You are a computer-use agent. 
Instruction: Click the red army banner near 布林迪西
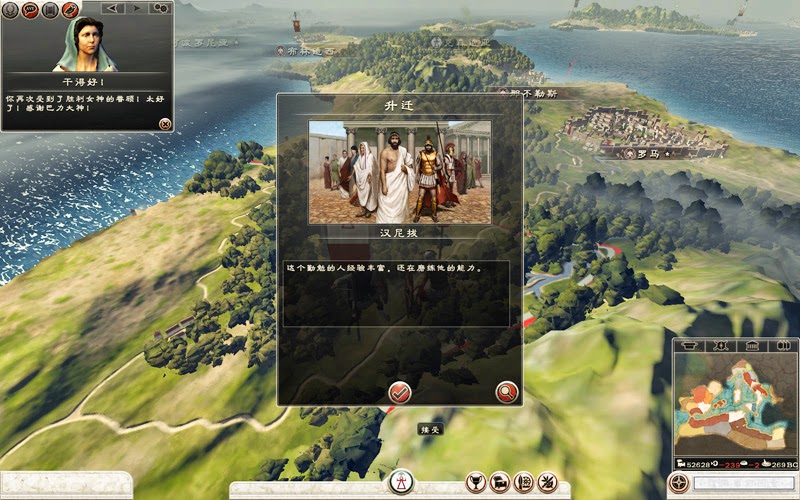pyautogui.click(x=296, y=22)
